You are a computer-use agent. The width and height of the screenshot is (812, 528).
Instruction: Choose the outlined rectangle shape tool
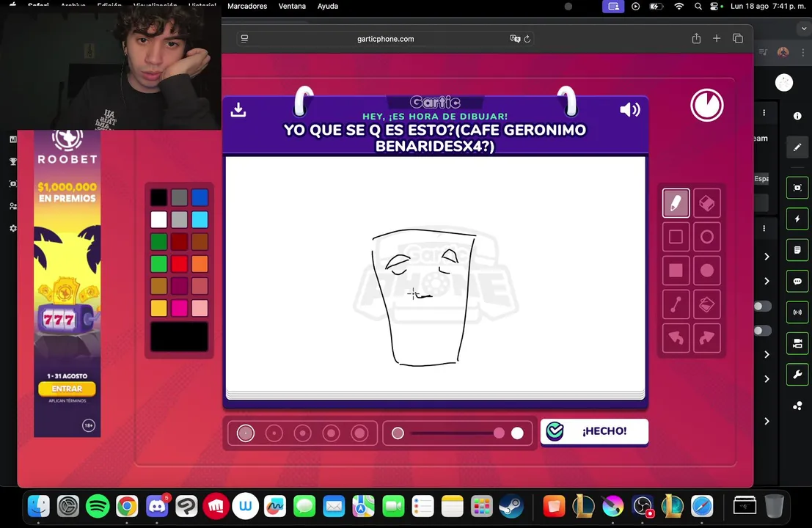tap(676, 237)
